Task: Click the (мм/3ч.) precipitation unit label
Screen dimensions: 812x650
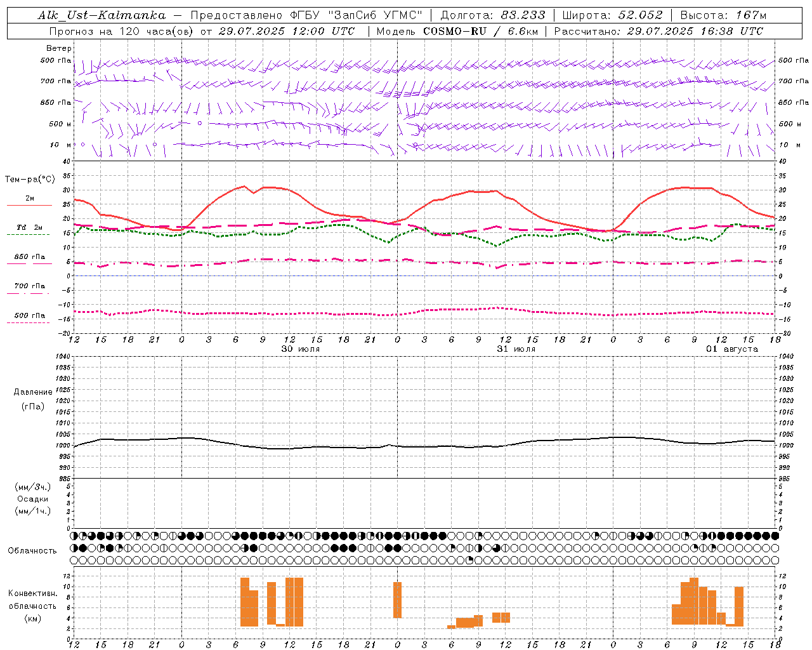Action: point(33,487)
